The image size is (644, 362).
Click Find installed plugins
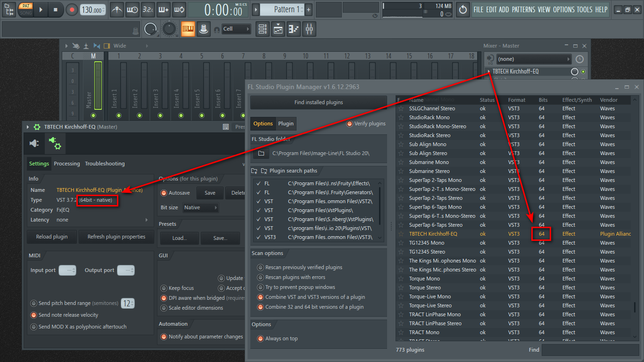tap(319, 102)
